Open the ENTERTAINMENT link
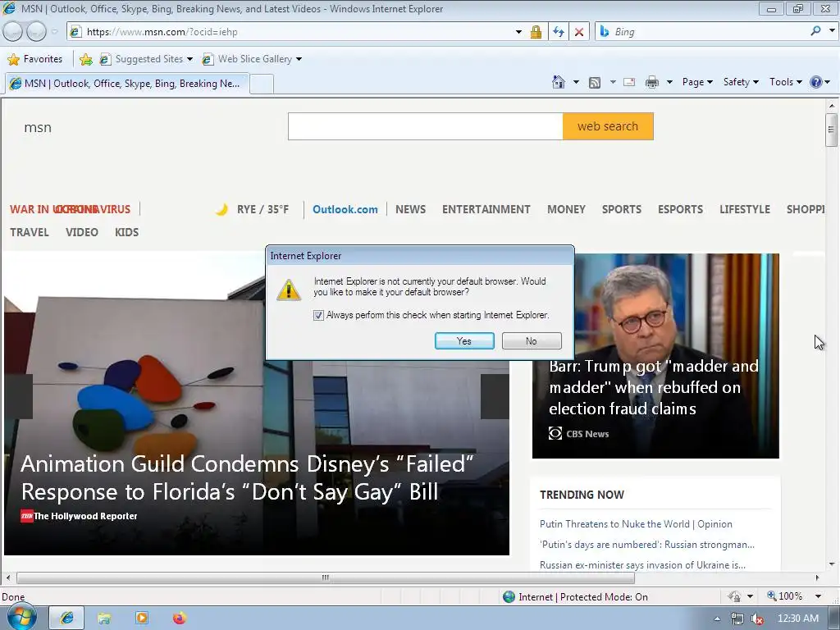Image resolution: width=840 pixels, height=630 pixels. (x=486, y=209)
